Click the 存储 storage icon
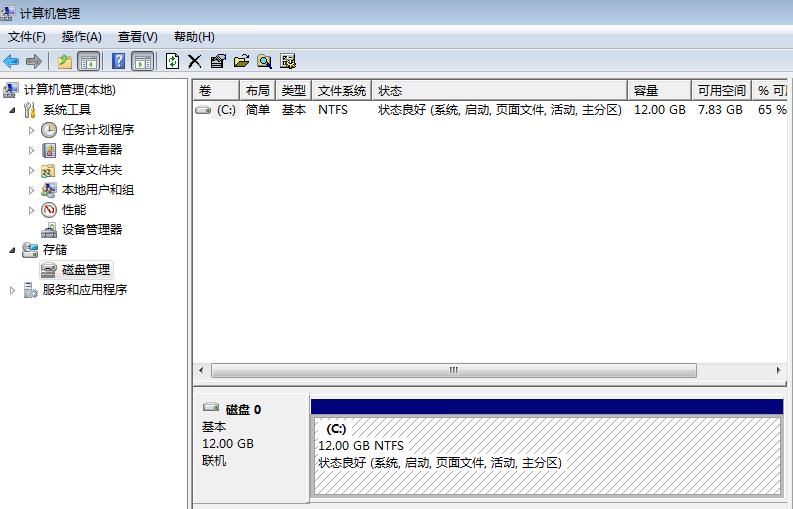Viewport: 793px width, 509px height. click(x=30, y=250)
